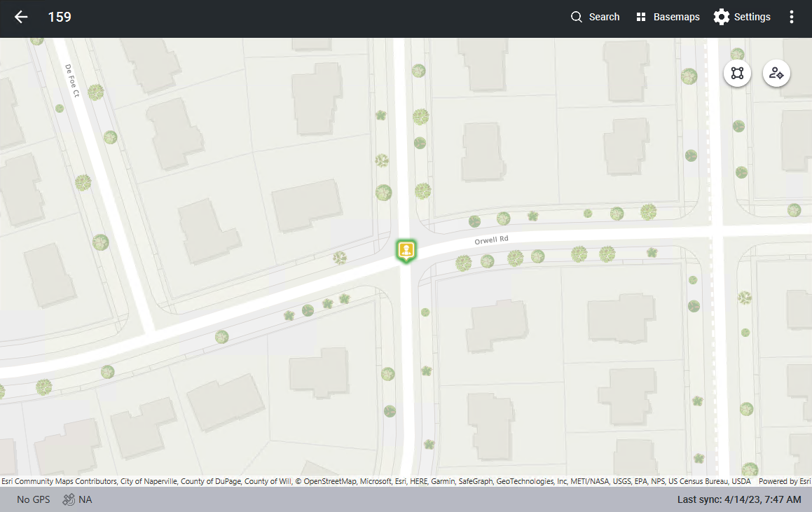Click the Basemaps text label
Screen dimensions: 812x512
pyautogui.click(x=676, y=18)
